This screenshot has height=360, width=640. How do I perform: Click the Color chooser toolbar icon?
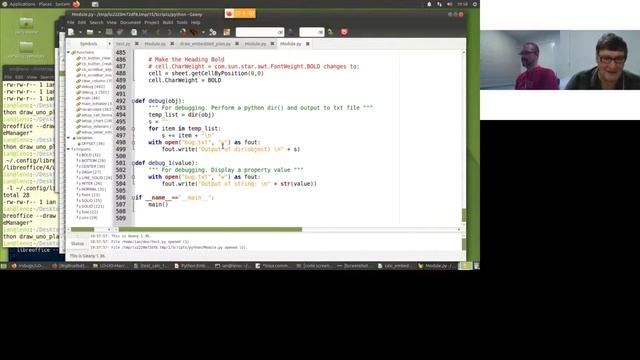pyautogui.click(x=227, y=32)
